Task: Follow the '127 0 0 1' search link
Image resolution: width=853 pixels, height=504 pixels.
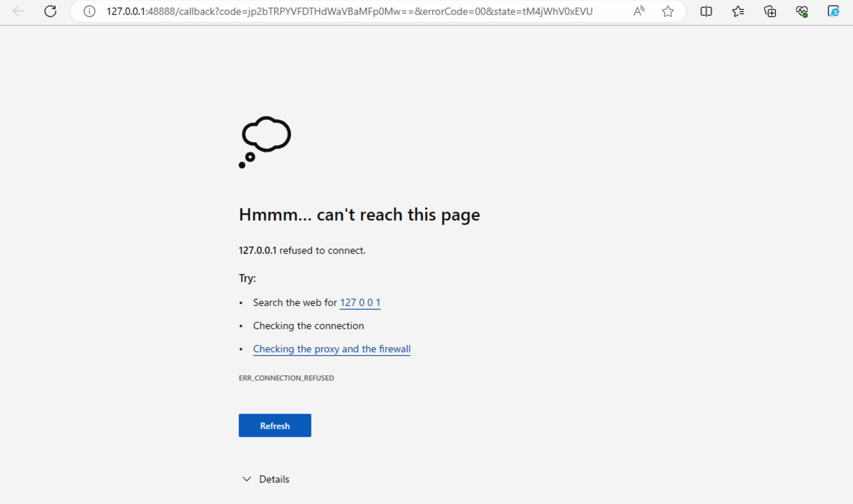Action: click(x=360, y=302)
